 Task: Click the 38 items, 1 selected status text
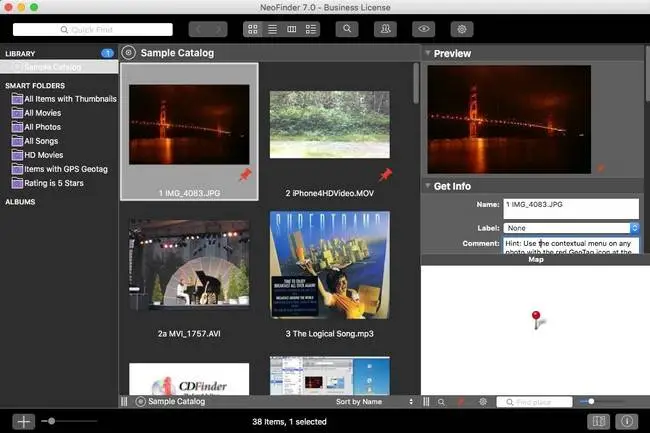pyautogui.click(x=289, y=422)
